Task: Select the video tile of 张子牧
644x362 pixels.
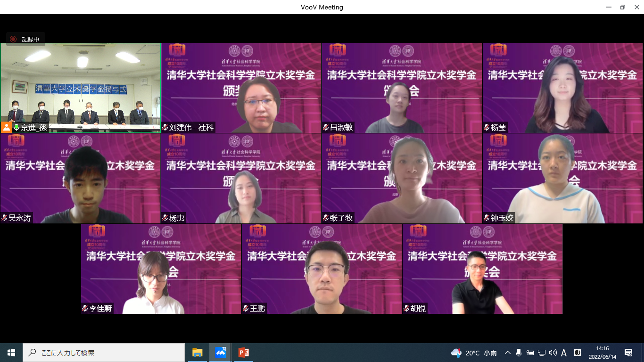Action: 402,179
